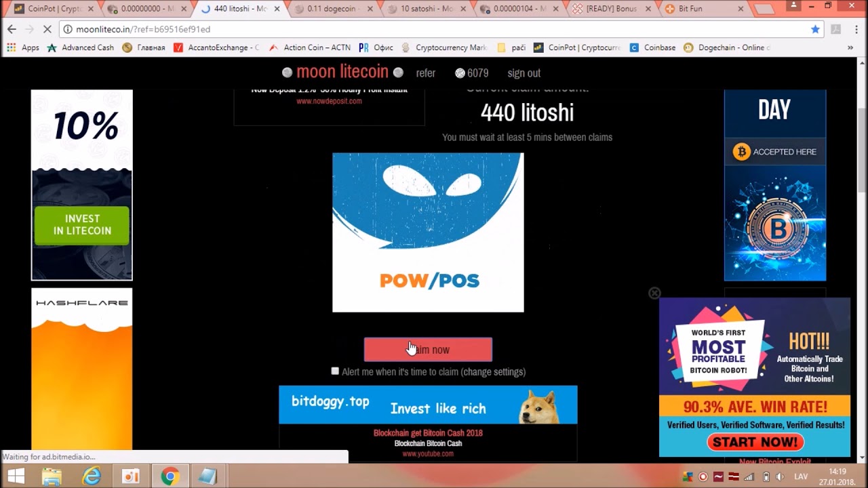Click the moon litecoin site logo
This screenshot has width=868, height=488.
[342, 72]
